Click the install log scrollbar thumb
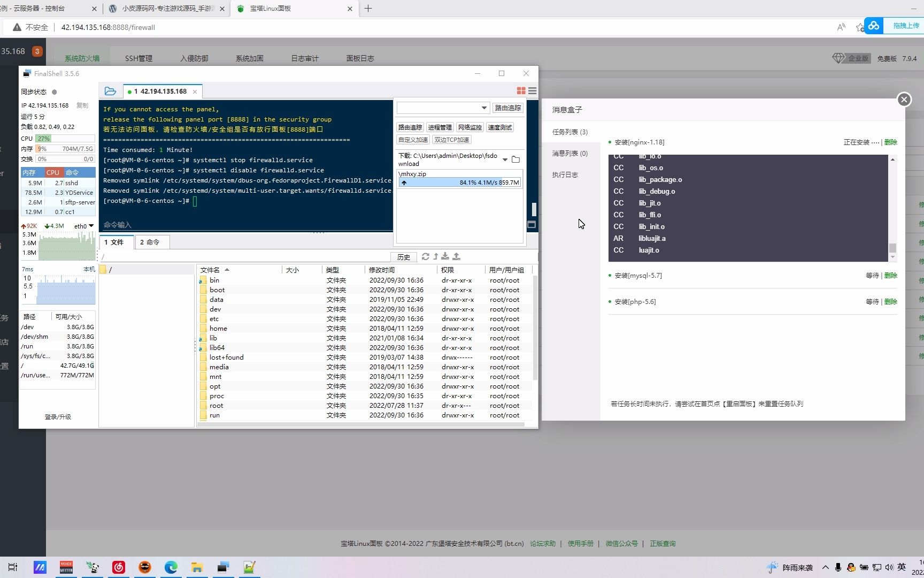The width and height of the screenshot is (924, 578). point(892,248)
